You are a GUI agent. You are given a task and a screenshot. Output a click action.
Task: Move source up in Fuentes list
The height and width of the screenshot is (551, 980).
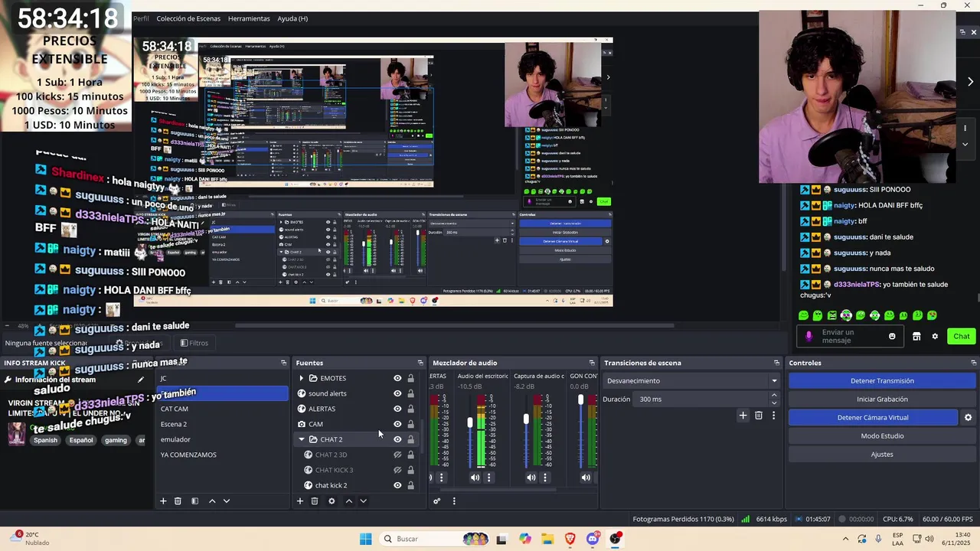click(x=348, y=501)
